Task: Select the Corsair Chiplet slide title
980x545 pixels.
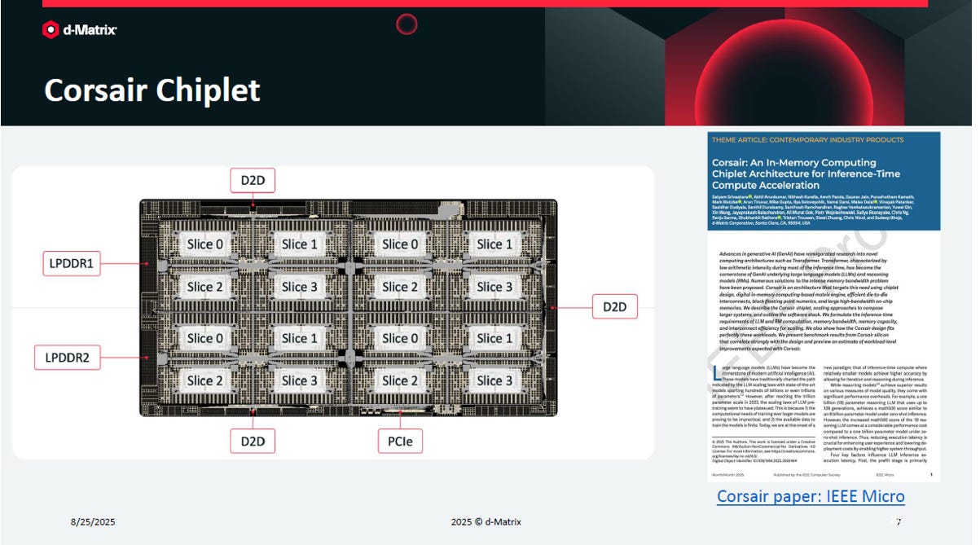Action: point(152,89)
